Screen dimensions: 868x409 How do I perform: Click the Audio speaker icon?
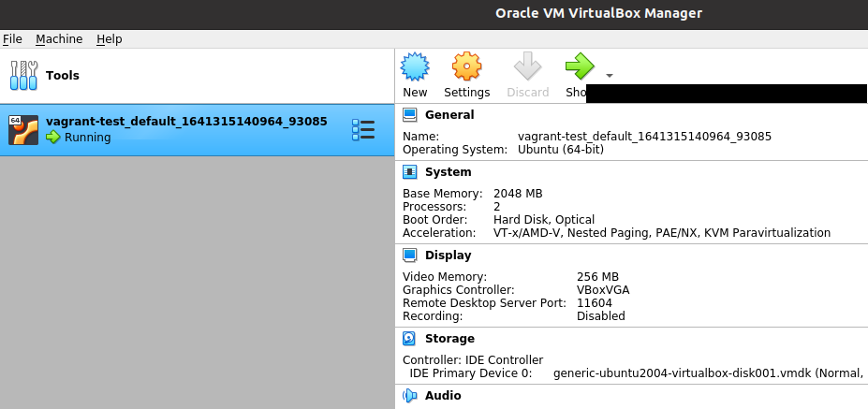click(409, 396)
